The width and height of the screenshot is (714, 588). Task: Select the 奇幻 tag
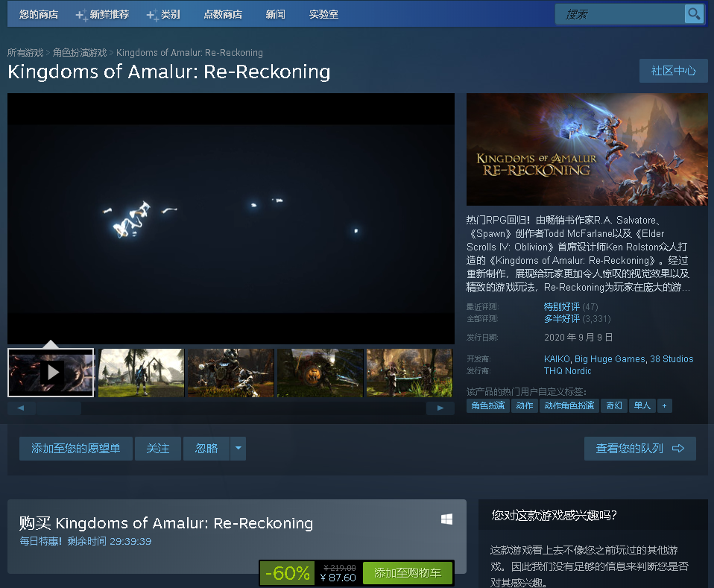coord(614,405)
